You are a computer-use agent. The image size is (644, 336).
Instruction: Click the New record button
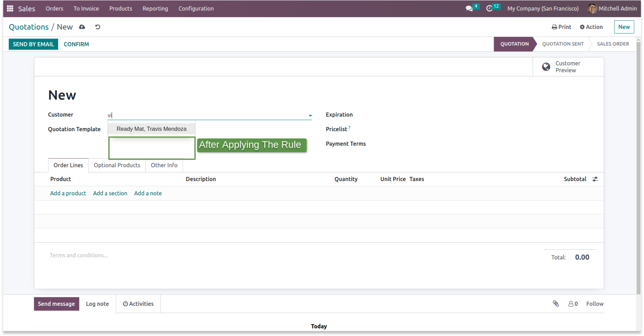pyautogui.click(x=624, y=27)
